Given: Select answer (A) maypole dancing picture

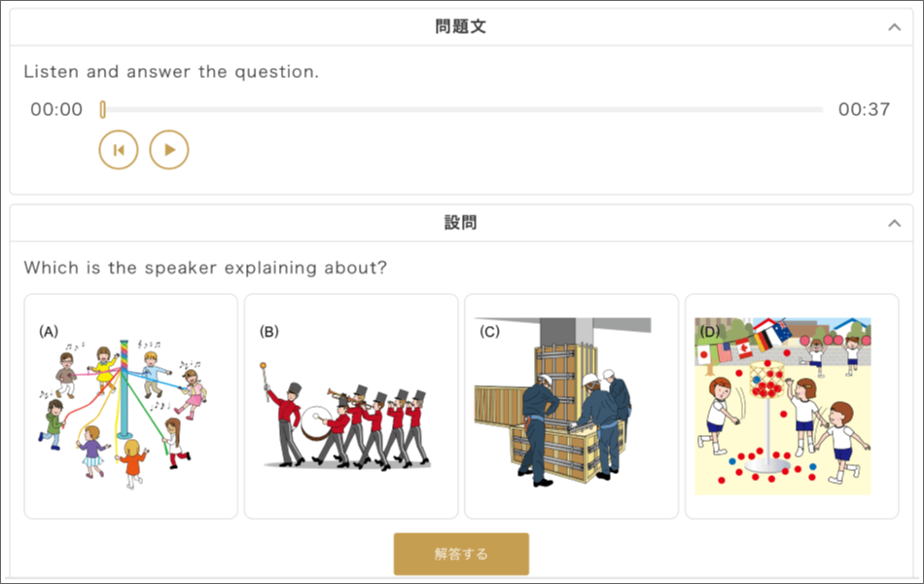Looking at the screenshot, I should (x=131, y=407).
